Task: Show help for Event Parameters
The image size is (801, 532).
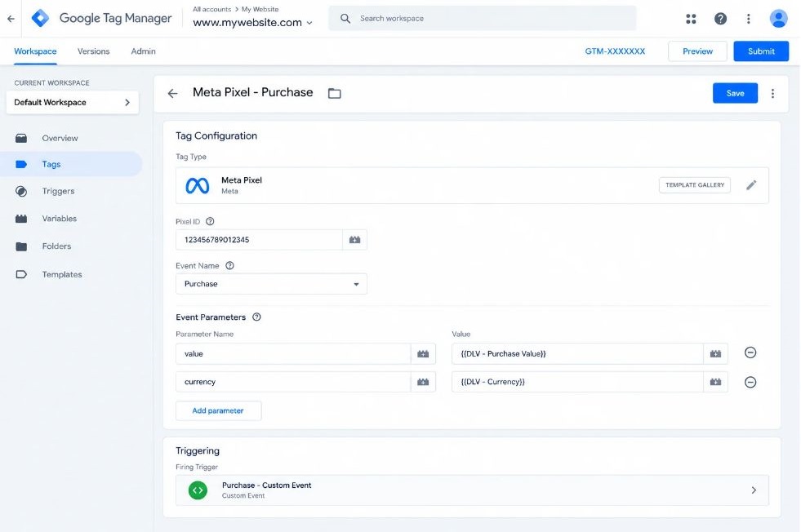Action: click(x=257, y=317)
